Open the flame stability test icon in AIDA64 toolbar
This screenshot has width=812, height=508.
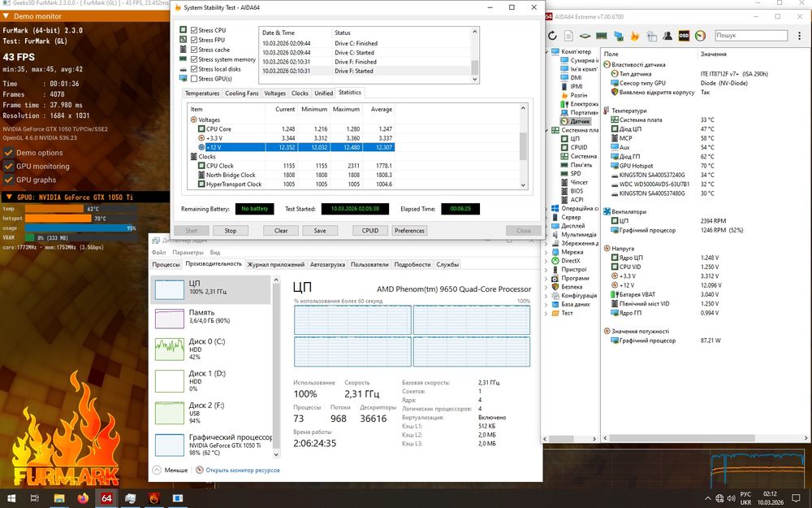(635, 36)
